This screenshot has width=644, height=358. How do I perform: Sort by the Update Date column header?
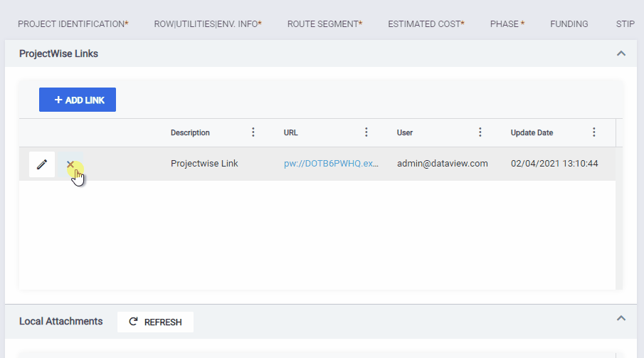tap(532, 133)
